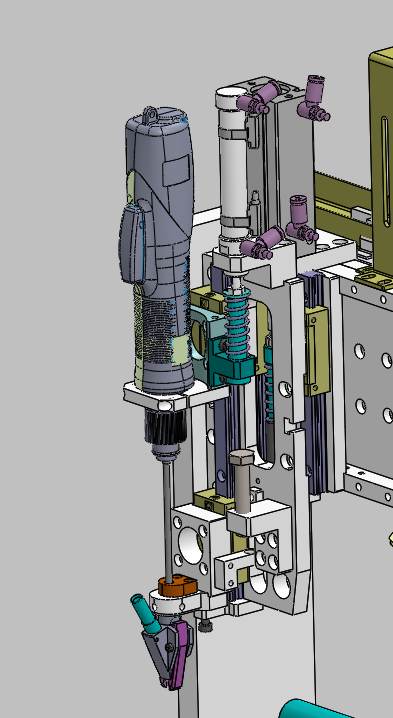Select the purple jaw of screw nozzle
This screenshot has height=718, width=393.
click(179, 655)
